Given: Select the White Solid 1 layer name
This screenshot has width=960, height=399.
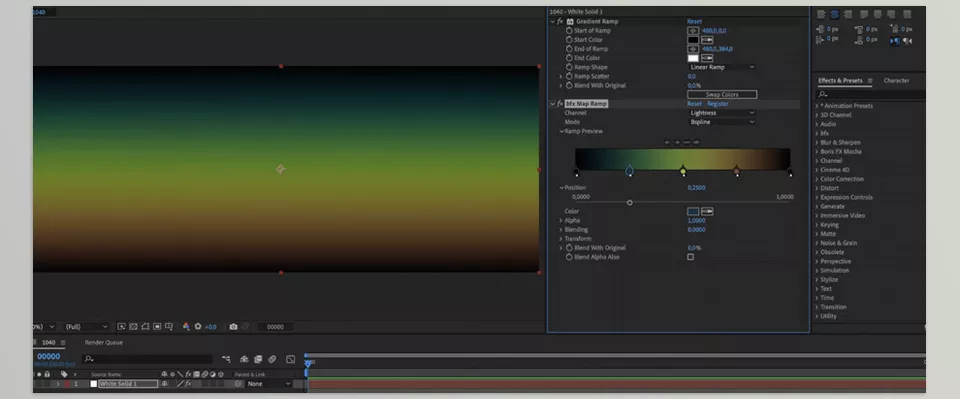Looking at the screenshot, I should pos(129,384).
